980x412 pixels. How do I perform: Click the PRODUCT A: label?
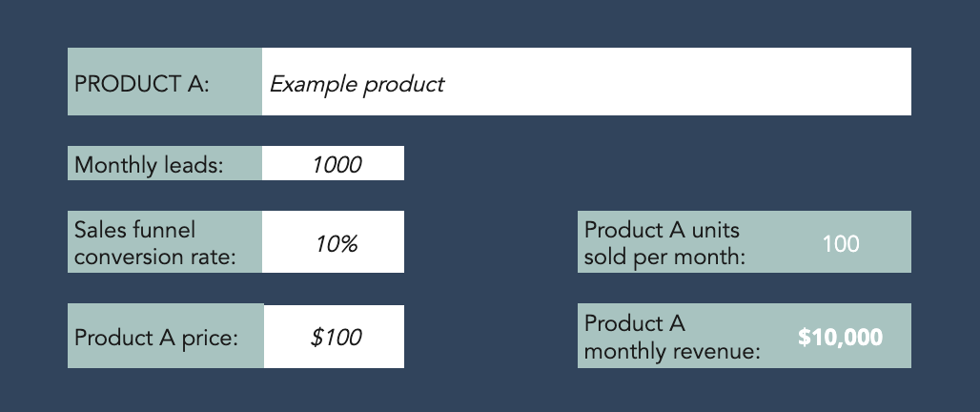pyautogui.click(x=142, y=84)
